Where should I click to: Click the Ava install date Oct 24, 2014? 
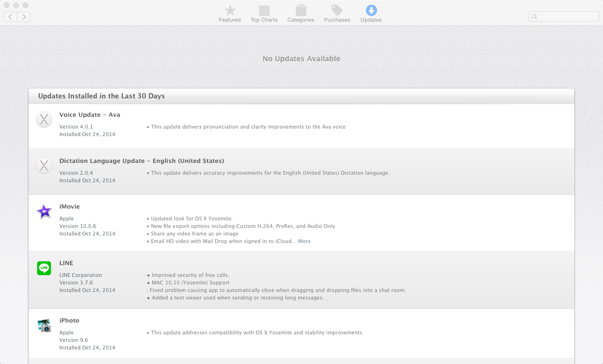click(x=87, y=134)
